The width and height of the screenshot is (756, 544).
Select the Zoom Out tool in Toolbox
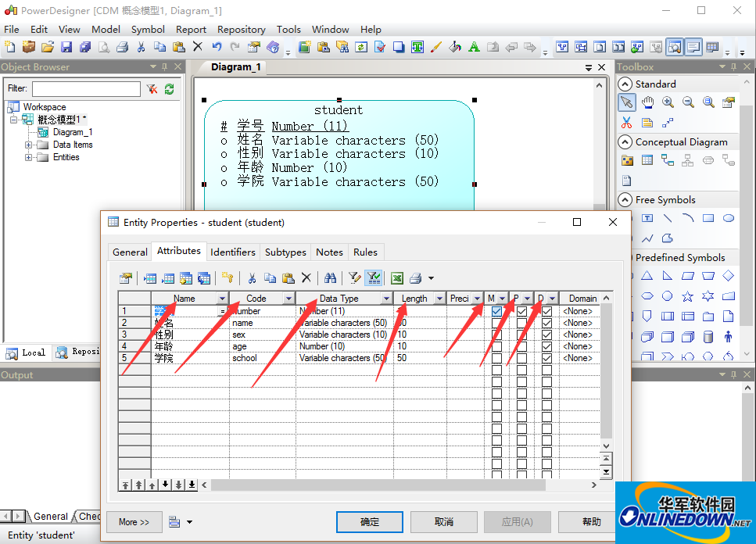(x=688, y=102)
